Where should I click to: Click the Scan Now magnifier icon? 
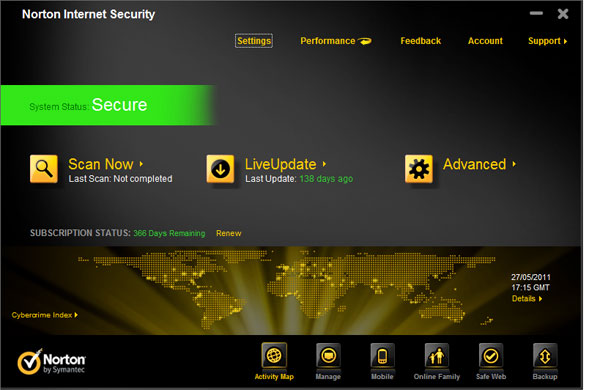[x=44, y=169]
